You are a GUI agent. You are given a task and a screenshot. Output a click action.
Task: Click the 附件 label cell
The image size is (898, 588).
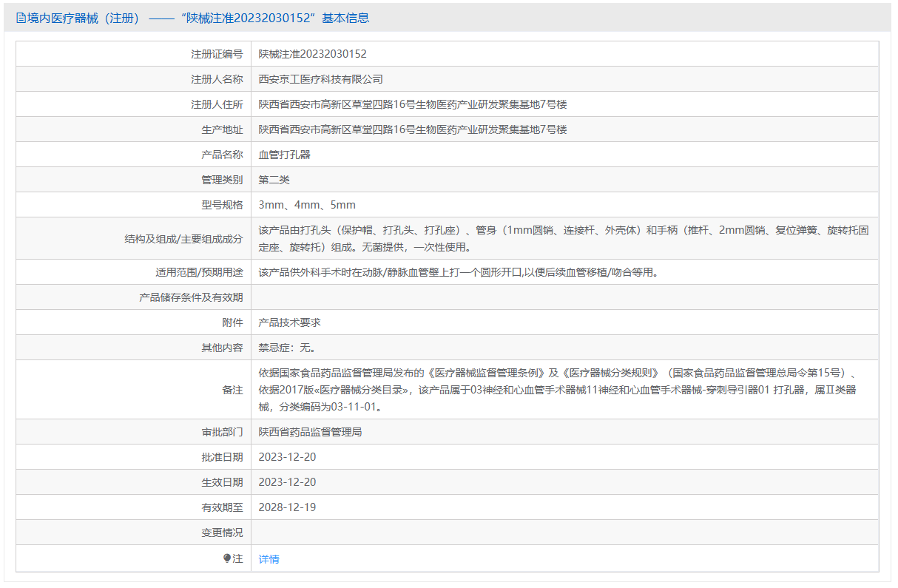pyautogui.click(x=134, y=322)
